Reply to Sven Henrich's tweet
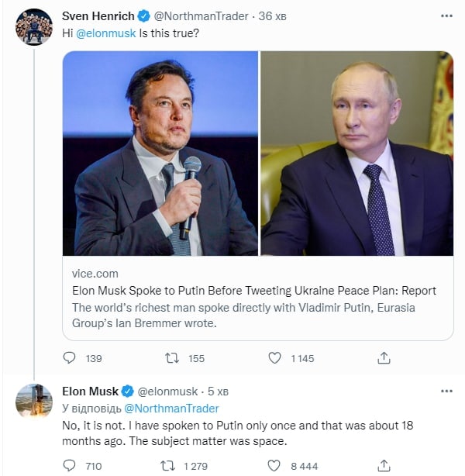Image resolution: width=465 pixels, height=476 pixels. pos(71,358)
